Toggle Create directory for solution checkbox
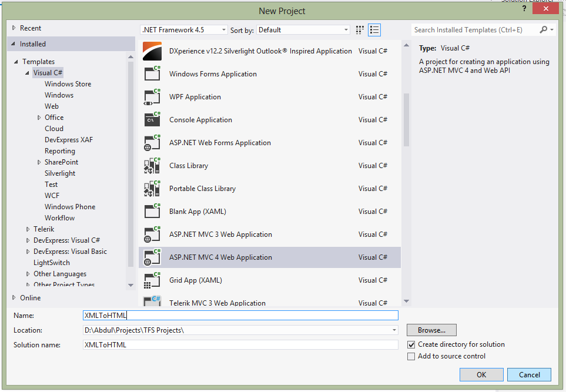Viewport: 566px width, 392px height. pos(411,345)
